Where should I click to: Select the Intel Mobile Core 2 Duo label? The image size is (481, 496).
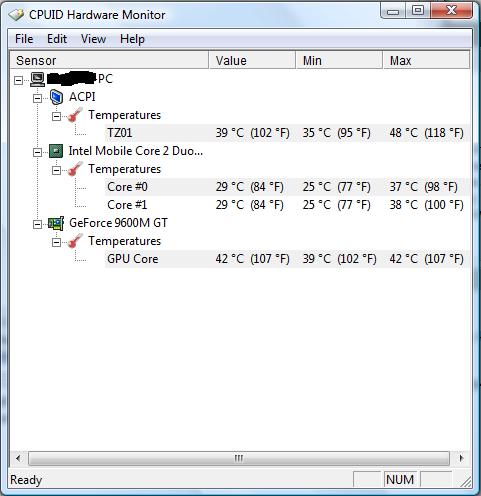[136, 151]
